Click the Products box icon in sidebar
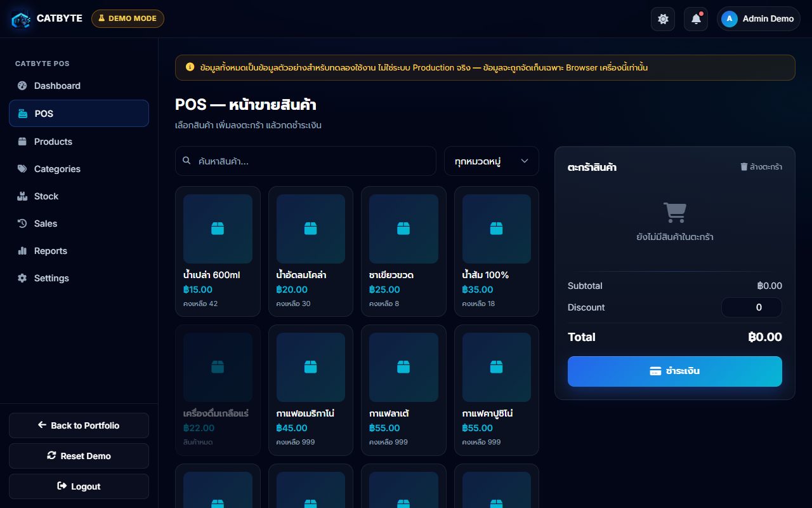This screenshot has width=812, height=508. tap(22, 142)
